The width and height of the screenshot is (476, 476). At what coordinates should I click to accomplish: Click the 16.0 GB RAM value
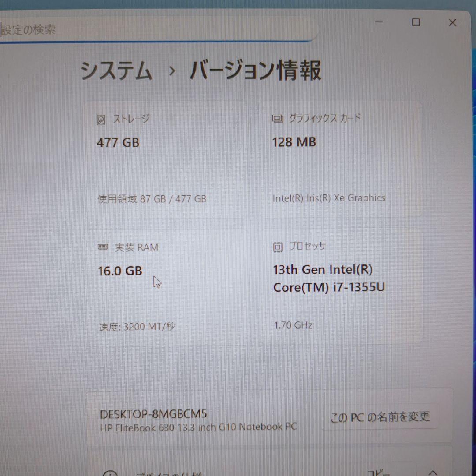pyautogui.click(x=120, y=271)
